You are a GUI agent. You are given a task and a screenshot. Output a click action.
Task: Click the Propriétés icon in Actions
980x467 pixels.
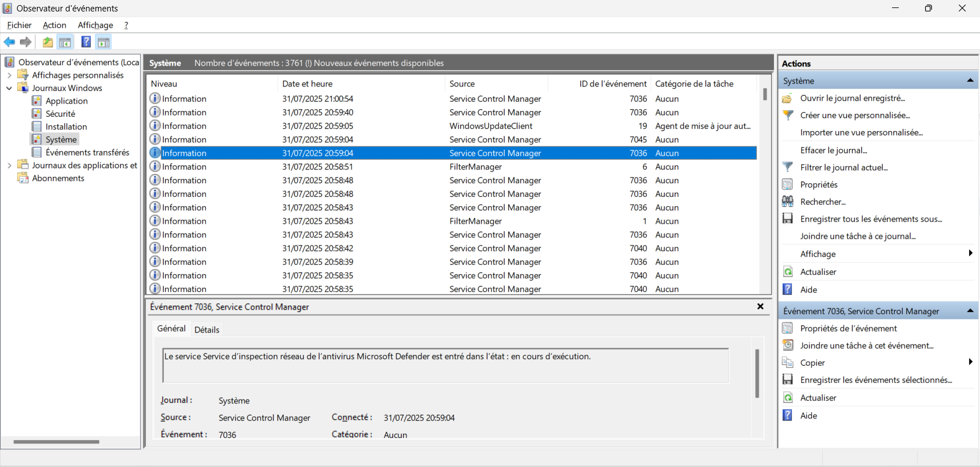788,184
